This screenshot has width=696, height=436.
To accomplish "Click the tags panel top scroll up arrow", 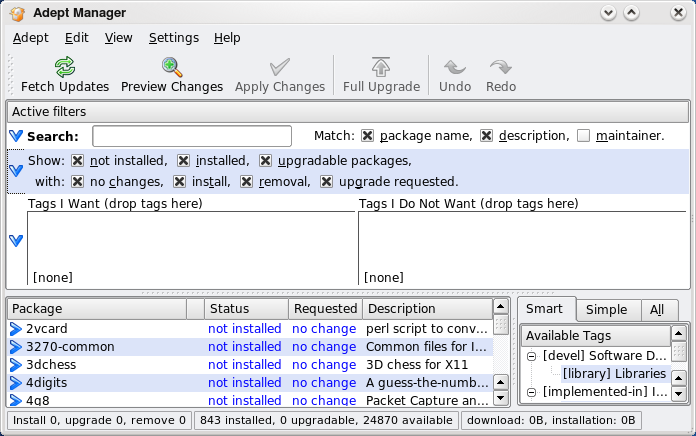I will point(679,334).
